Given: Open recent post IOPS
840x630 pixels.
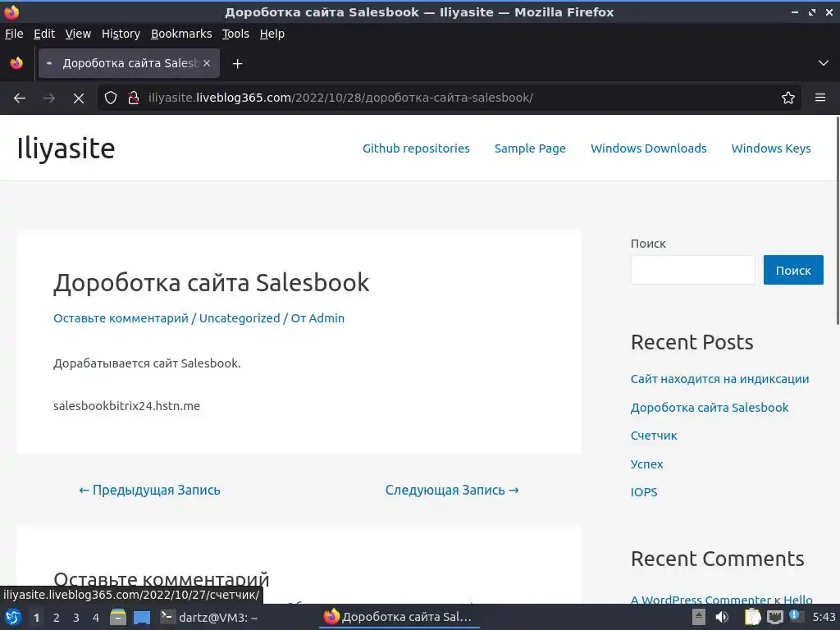Looking at the screenshot, I should [643, 492].
